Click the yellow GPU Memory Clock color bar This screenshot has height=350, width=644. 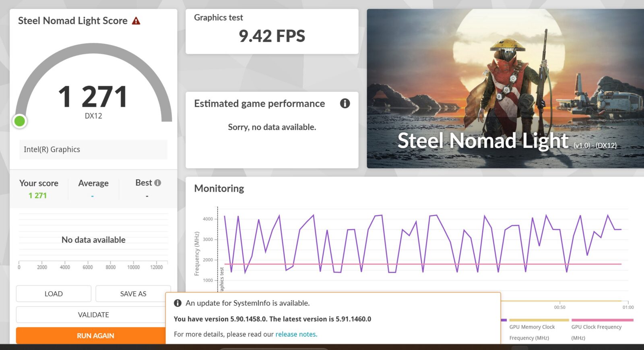(539, 320)
